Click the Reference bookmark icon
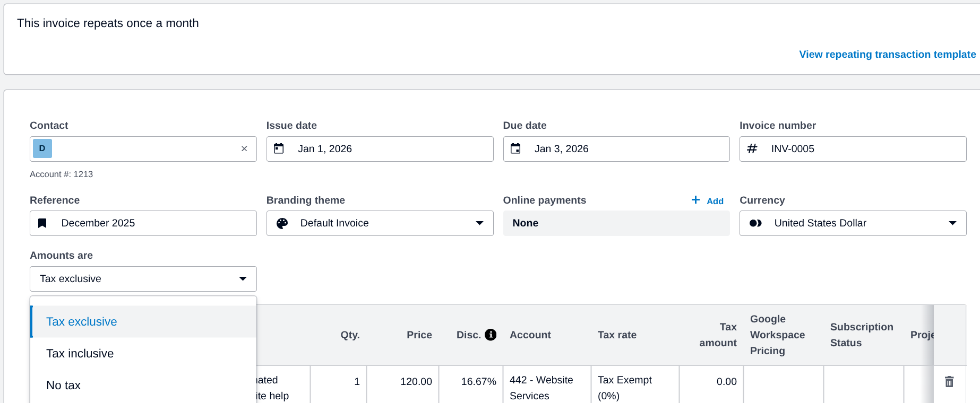980x403 pixels. click(x=42, y=223)
